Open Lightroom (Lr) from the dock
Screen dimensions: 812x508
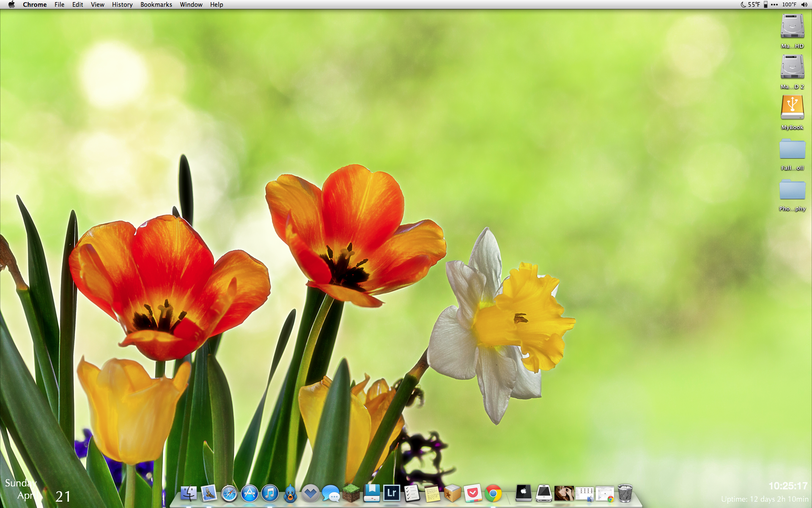[392, 493]
